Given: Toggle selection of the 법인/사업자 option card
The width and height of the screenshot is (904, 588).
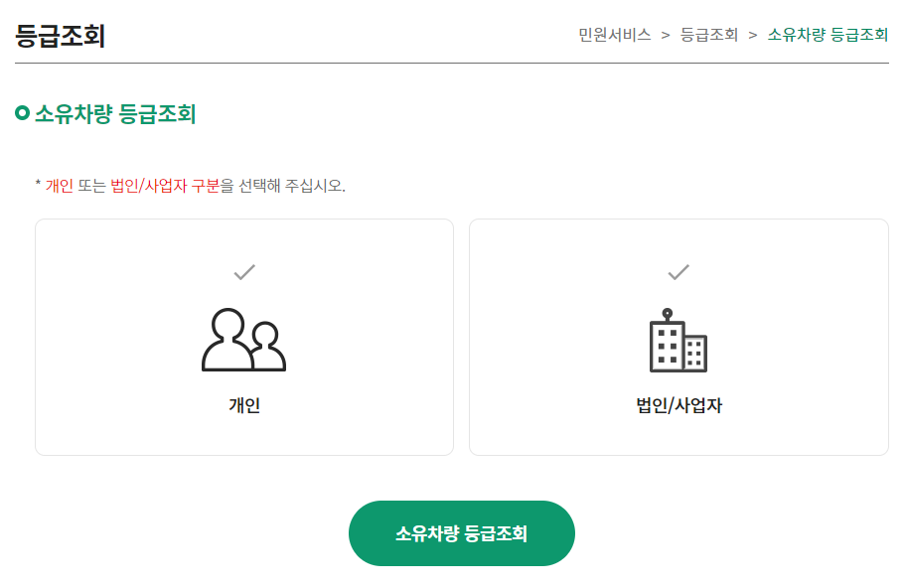Looking at the screenshot, I should click(x=678, y=336).
